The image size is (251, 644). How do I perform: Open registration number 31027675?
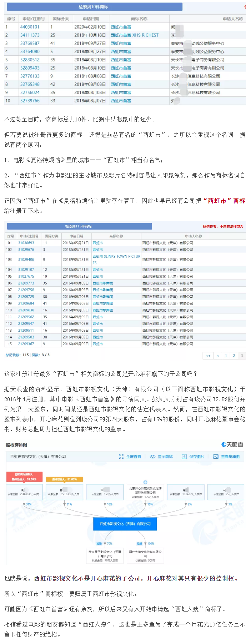pos(26,276)
